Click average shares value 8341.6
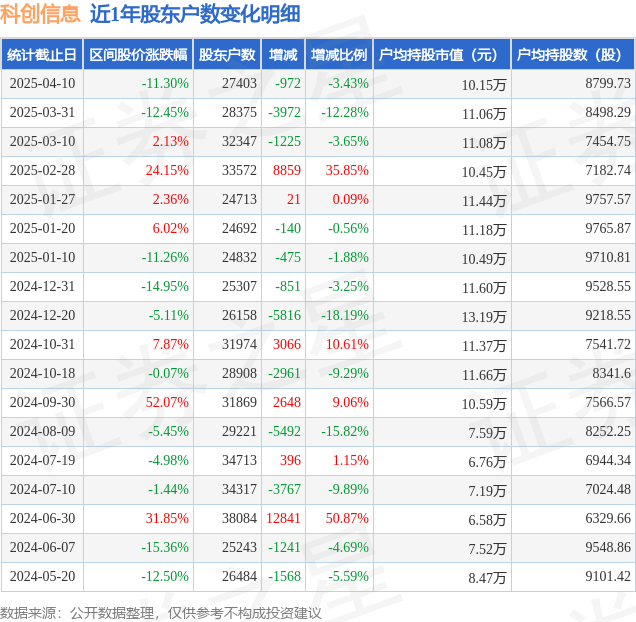This screenshot has height=622, width=636. [x=612, y=374]
